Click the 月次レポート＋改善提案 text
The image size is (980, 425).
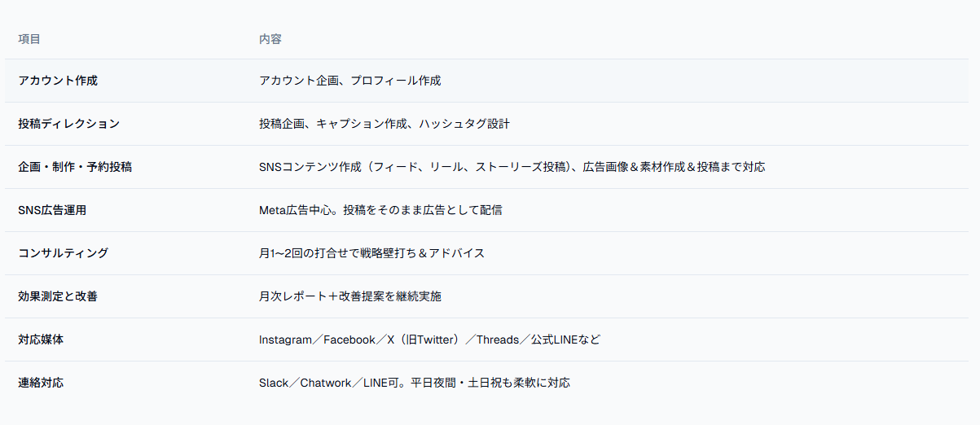[x=322, y=296]
